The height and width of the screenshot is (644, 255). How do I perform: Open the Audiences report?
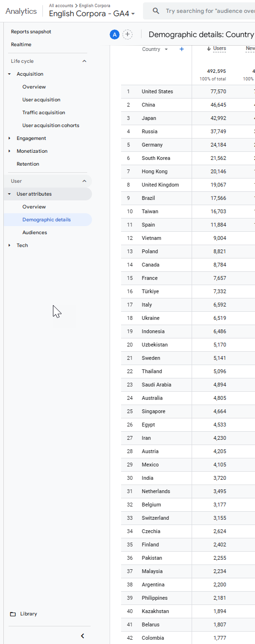coord(35,232)
